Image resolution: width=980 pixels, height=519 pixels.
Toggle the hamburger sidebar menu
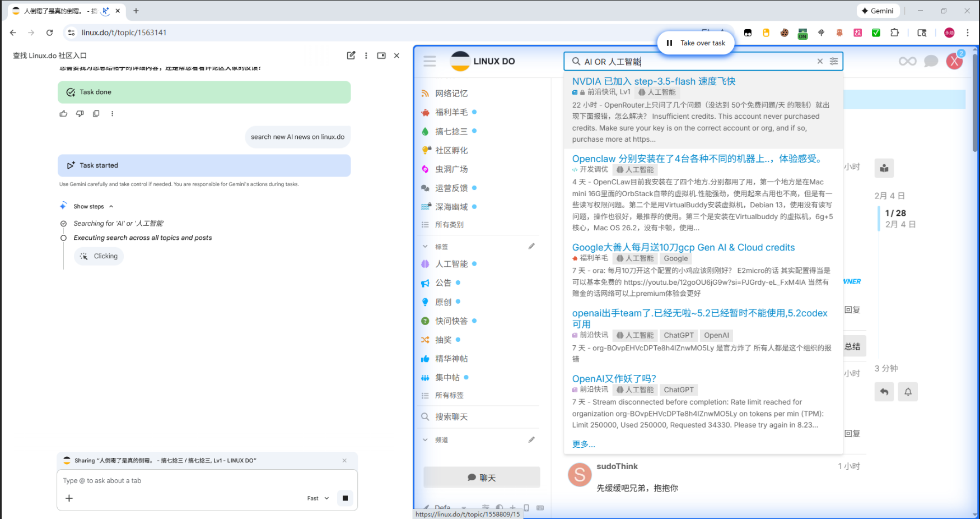[x=430, y=61]
